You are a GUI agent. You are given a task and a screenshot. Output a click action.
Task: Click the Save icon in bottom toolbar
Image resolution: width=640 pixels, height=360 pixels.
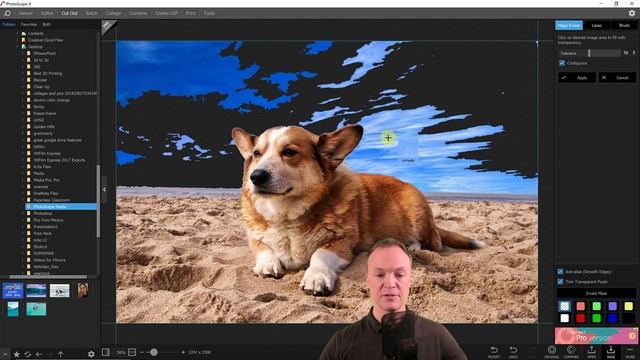[611, 351]
